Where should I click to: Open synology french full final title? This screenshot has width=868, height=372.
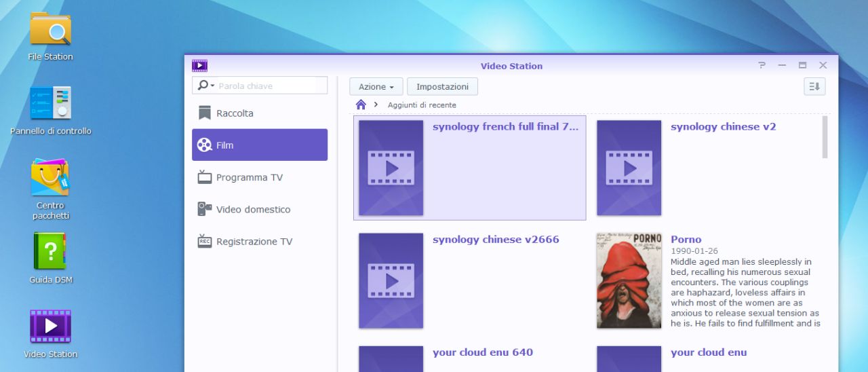point(506,126)
